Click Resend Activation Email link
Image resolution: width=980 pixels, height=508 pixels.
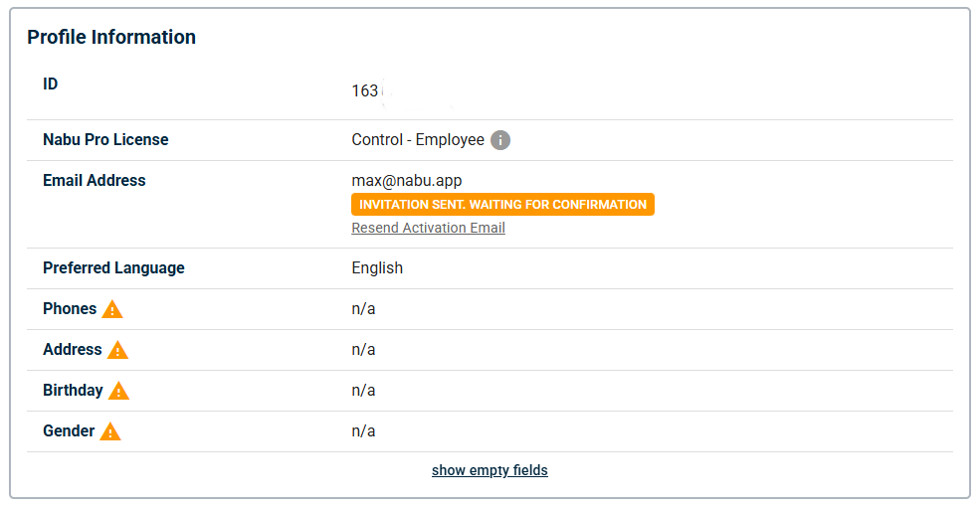click(428, 228)
